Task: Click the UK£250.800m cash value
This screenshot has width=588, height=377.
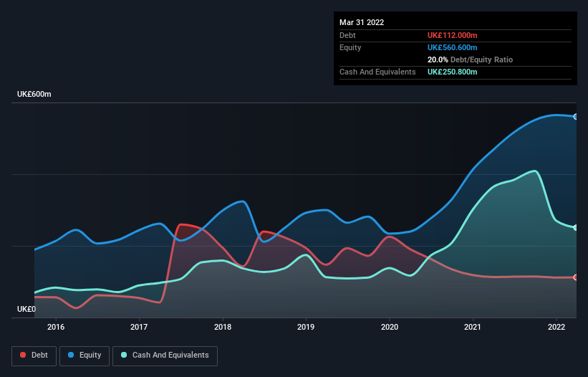Action: click(x=452, y=72)
